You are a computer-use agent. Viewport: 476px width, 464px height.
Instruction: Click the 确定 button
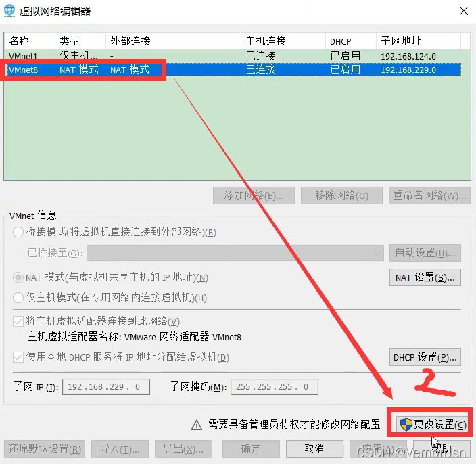click(251, 449)
